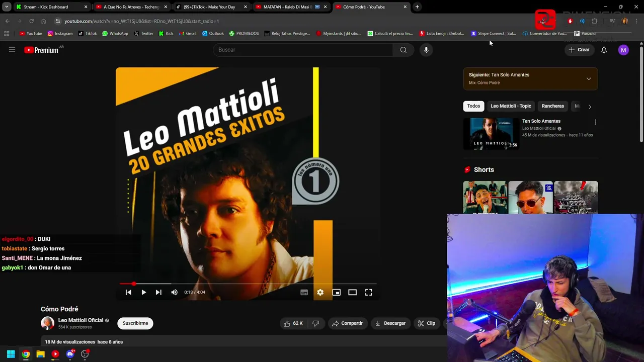Show more filter chips with right arrow
Screen dimensions: 644x362
pos(590,107)
